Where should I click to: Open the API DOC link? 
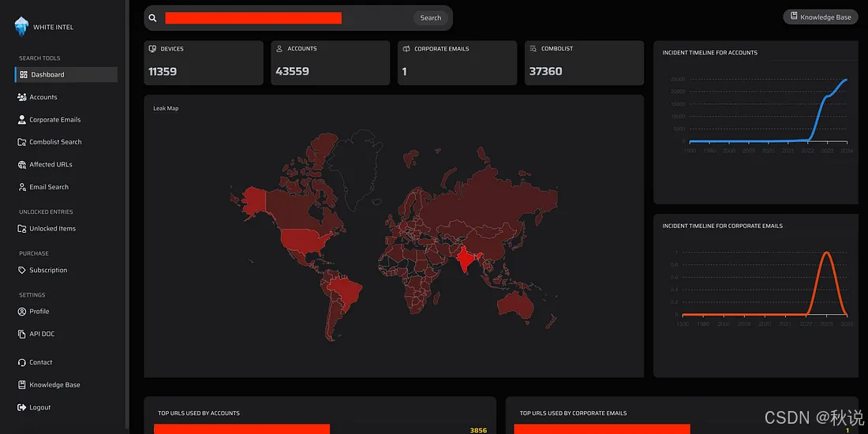coord(42,335)
